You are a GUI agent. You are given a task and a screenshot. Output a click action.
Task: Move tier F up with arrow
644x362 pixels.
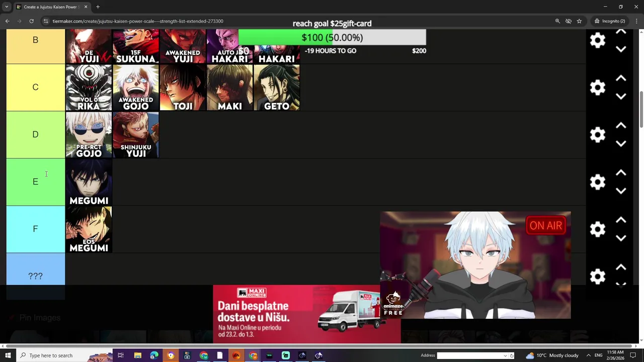click(621, 220)
